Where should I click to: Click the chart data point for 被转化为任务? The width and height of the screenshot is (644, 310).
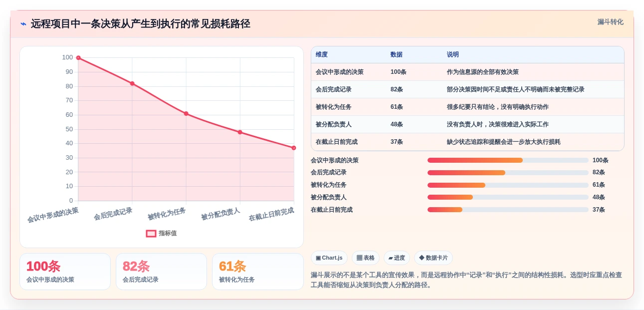pyautogui.click(x=186, y=113)
